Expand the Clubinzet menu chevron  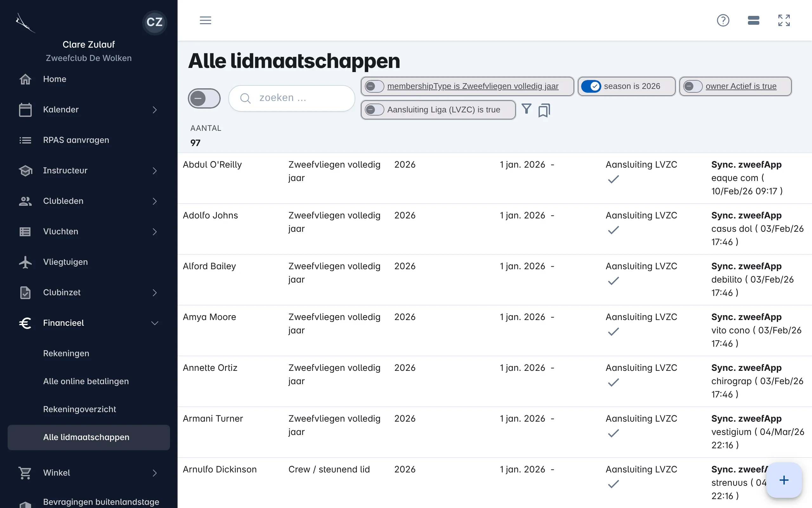point(155,293)
